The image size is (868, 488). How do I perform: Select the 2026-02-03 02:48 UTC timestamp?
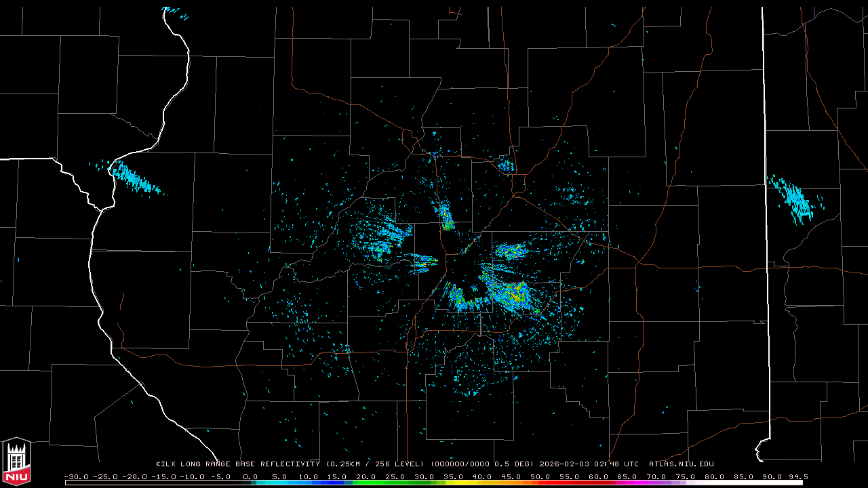coord(589,464)
